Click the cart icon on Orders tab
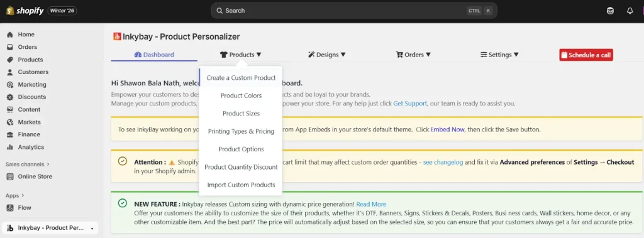Viewport: 644px width, 238px height. 399,55
